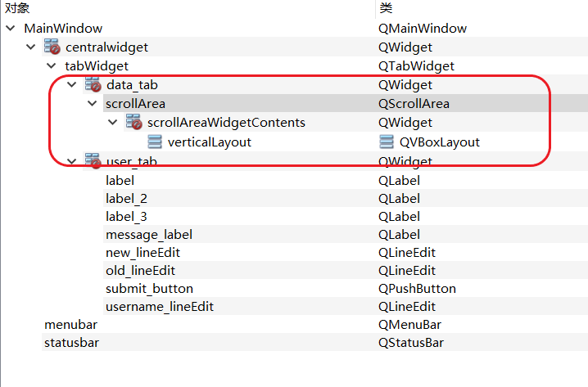This screenshot has height=387, width=588.
Task: Click the data_tab widget icon
Action: click(93, 84)
